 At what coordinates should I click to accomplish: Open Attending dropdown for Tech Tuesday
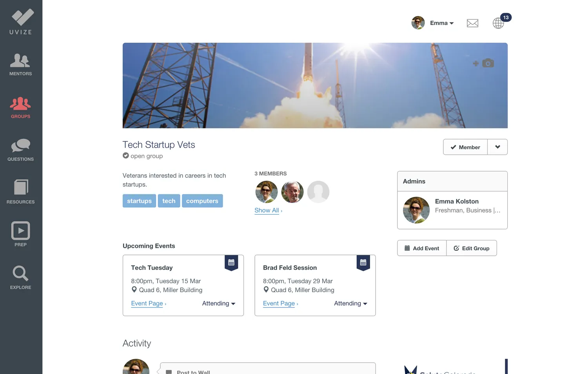tap(218, 304)
